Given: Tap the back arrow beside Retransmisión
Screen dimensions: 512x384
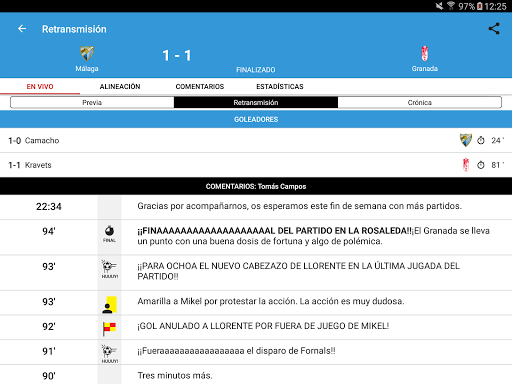Looking at the screenshot, I should (22, 29).
